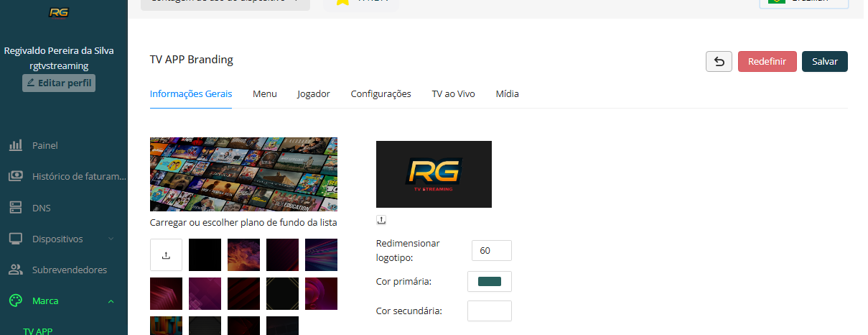Click the background upload icon tile
The width and height of the screenshot is (868, 335).
pyautogui.click(x=166, y=255)
